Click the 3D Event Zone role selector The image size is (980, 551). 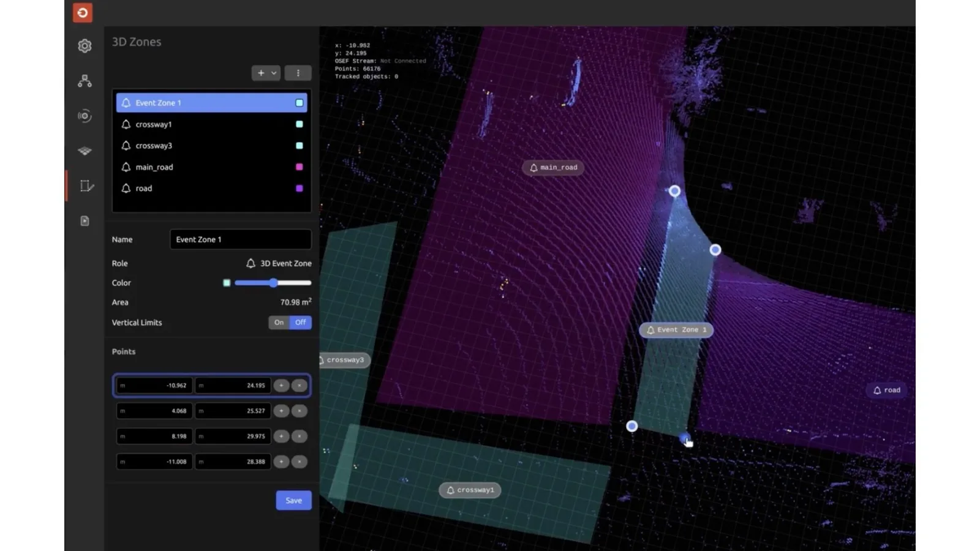pyautogui.click(x=279, y=263)
